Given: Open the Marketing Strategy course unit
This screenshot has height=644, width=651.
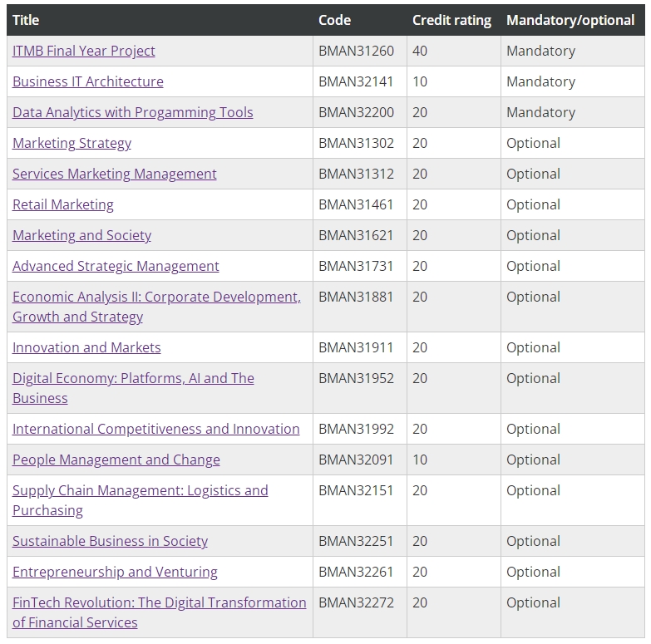Looking at the screenshot, I should coord(72,143).
